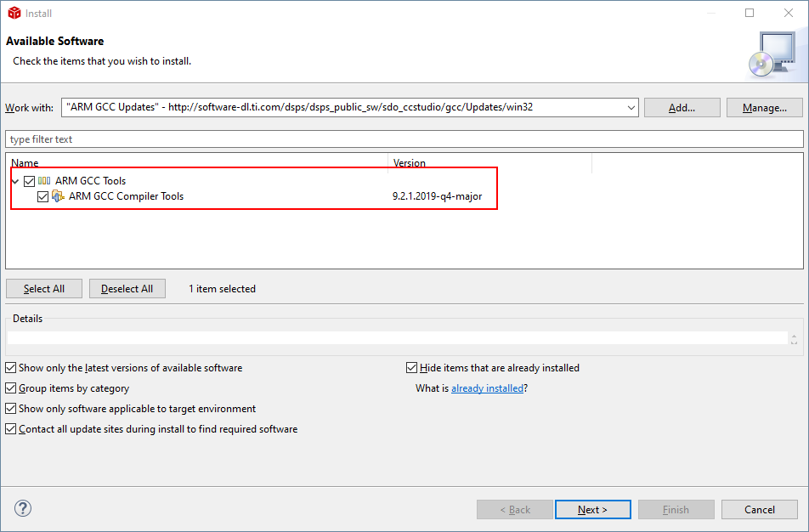This screenshot has height=532, width=809.
Task: Click the Deselect All button
Action: [x=127, y=289]
